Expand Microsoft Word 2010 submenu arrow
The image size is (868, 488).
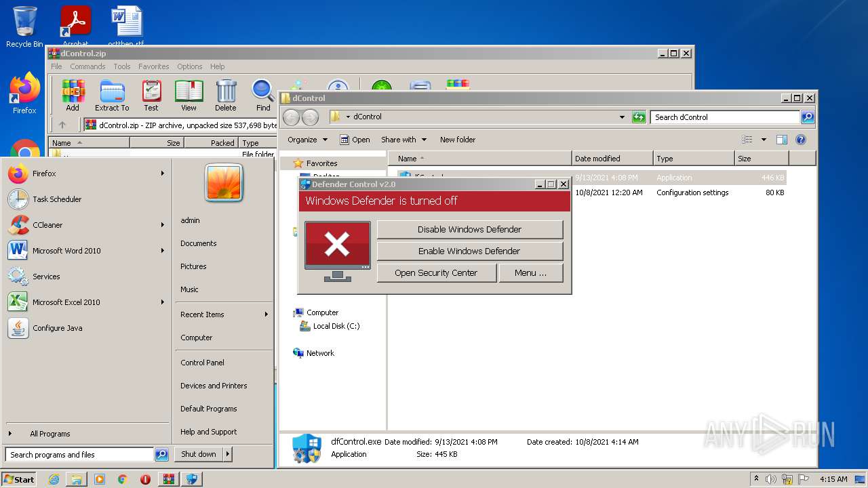coord(163,251)
